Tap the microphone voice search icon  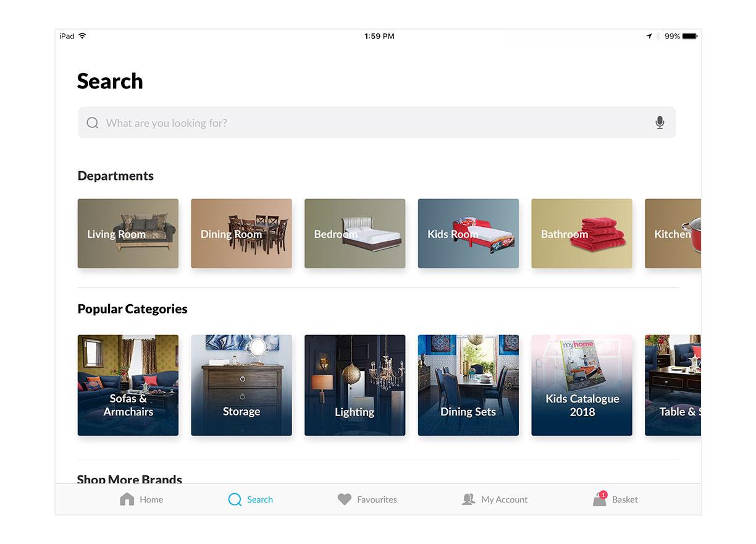tap(660, 122)
